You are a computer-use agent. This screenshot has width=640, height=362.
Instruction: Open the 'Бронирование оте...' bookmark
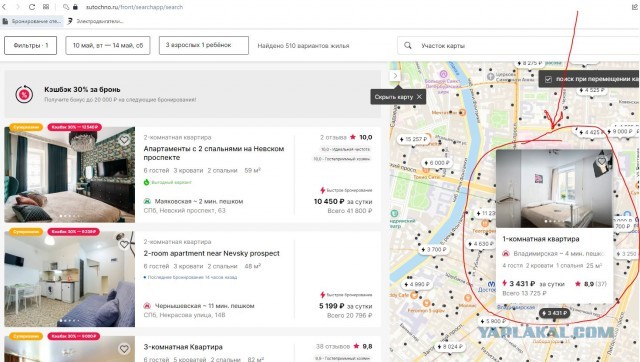[32, 21]
